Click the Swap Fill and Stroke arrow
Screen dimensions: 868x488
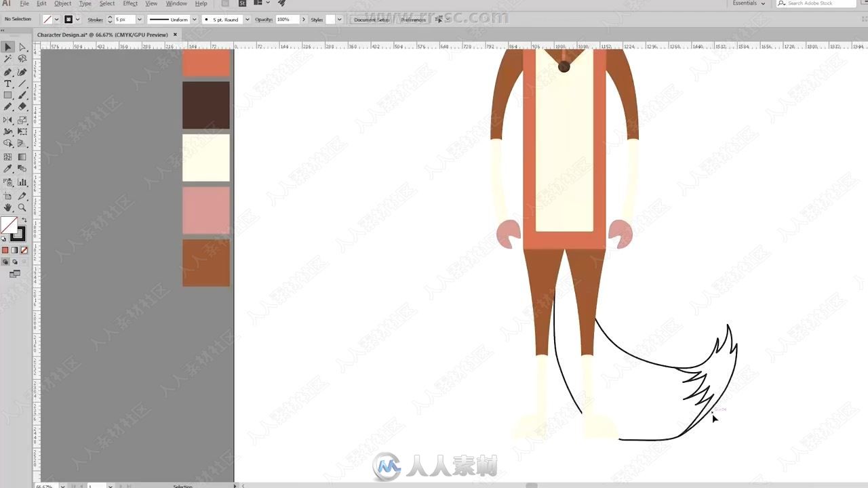24,220
